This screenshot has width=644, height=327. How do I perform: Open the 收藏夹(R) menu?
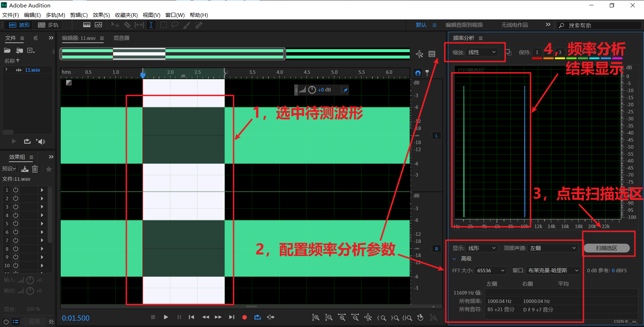coord(126,15)
